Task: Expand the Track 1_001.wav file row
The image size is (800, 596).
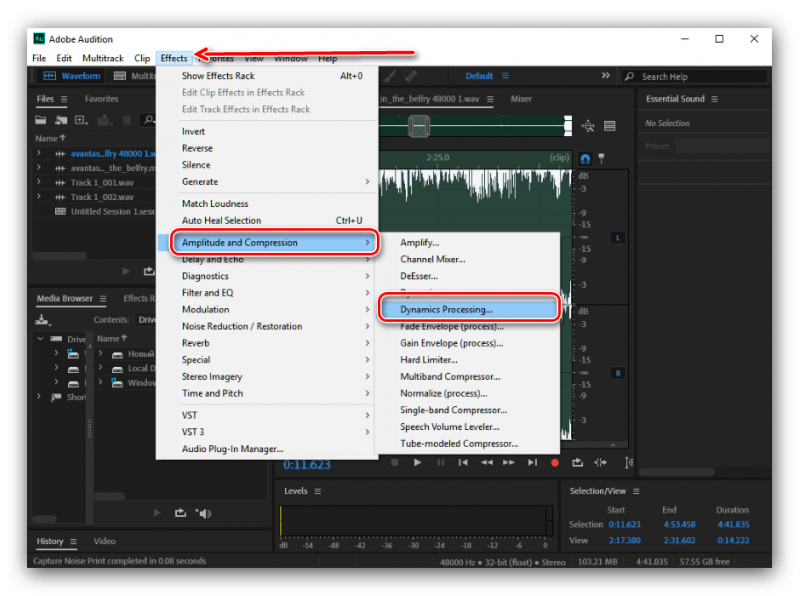Action: [39, 182]
